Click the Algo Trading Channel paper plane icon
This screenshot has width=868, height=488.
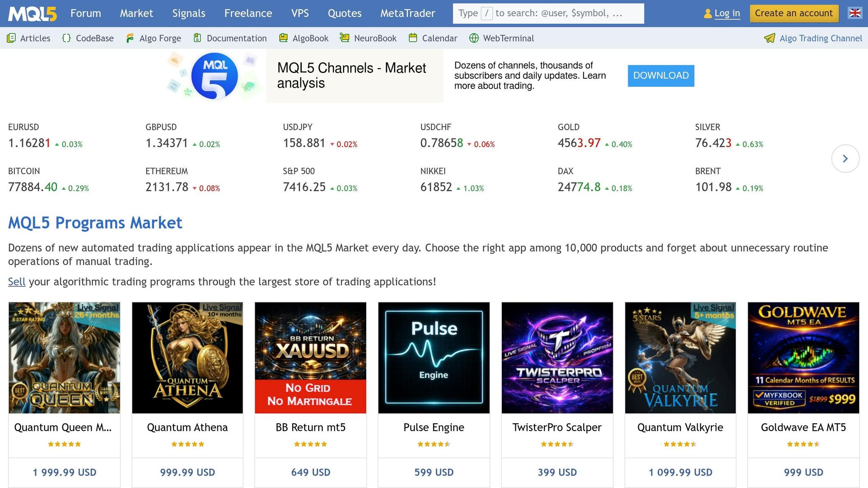pyautogui.click(x=770, y=38)
